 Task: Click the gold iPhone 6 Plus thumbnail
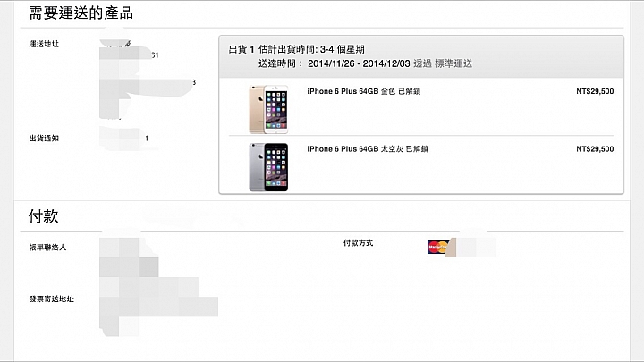[x=268, y=109]
